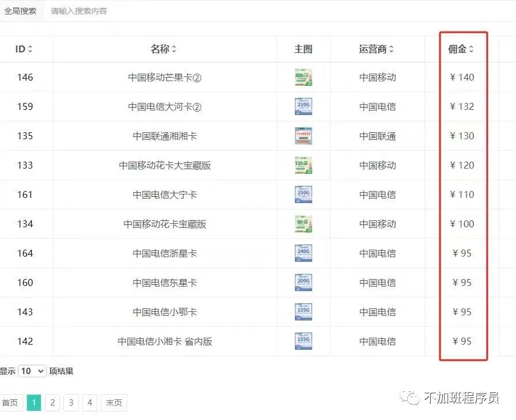The height and width of the screenshot is (420, 516).
Task: Open thumbnail for 中国电信大宁卡
Action: click(x=303, y=194)
